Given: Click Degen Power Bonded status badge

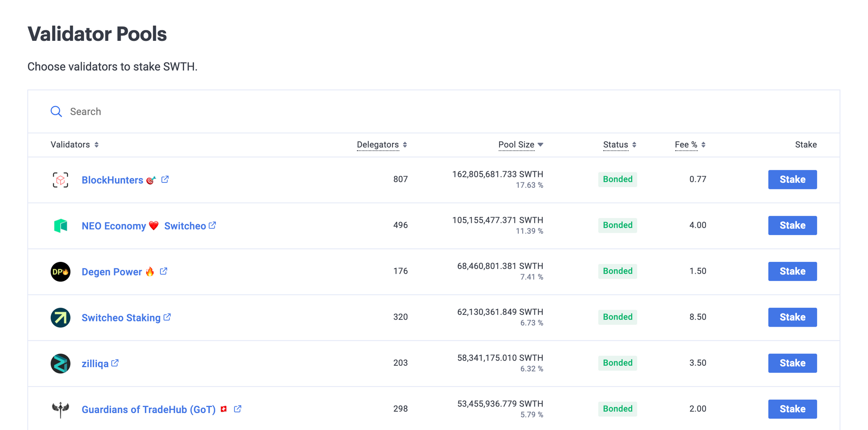Looking at the screenshot, I should tap(618, 271).
